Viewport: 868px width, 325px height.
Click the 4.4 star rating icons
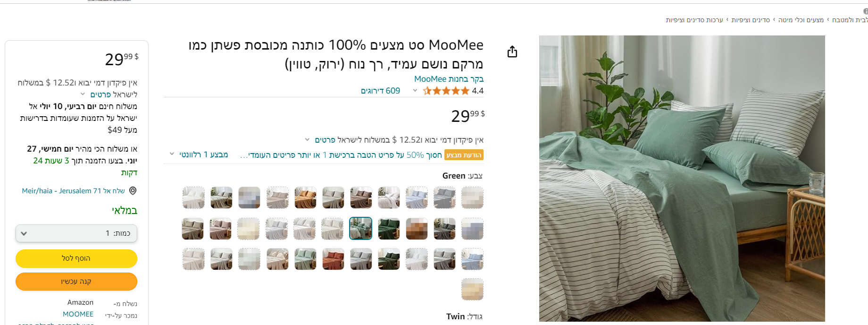446,91
